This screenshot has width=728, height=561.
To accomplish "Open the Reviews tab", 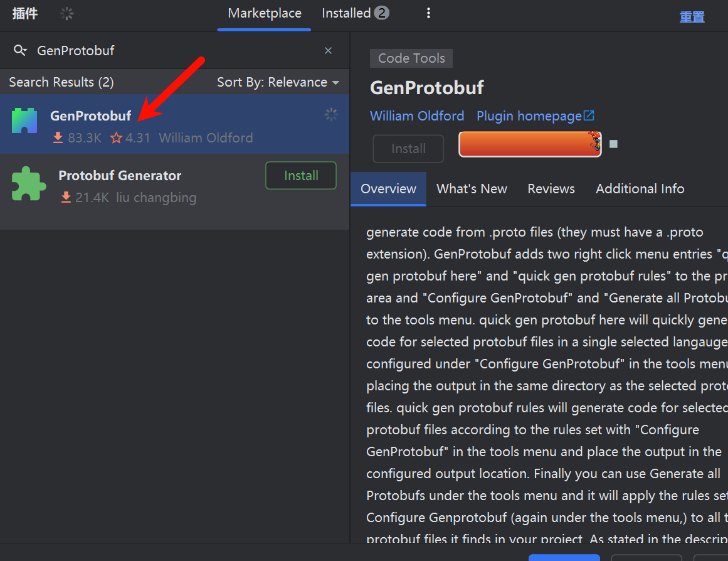I will pyautogui.click(x=551, y=189).
